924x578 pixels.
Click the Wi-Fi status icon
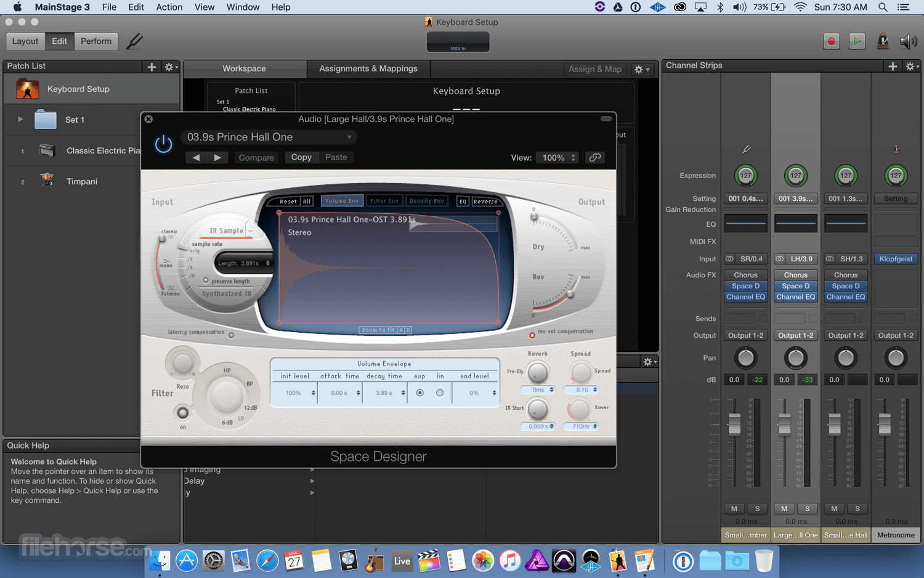(x=800, y=7)
